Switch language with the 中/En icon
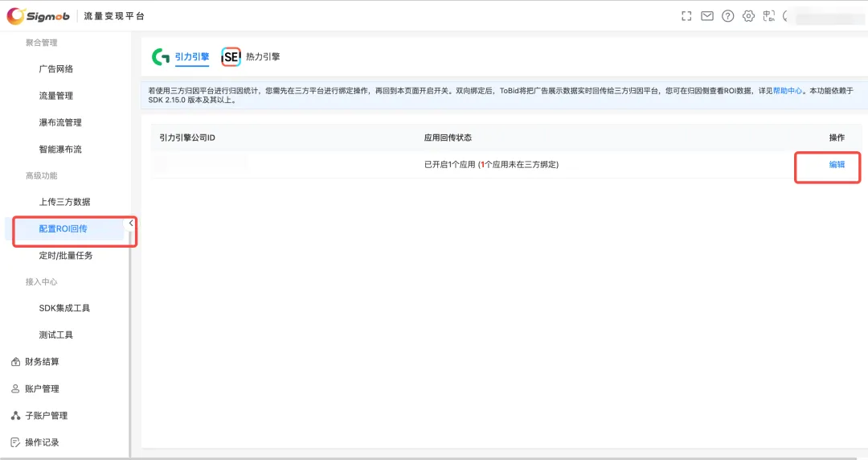This screenshot has height=460, width=868. pyautogui.click(x=769, y=16)
